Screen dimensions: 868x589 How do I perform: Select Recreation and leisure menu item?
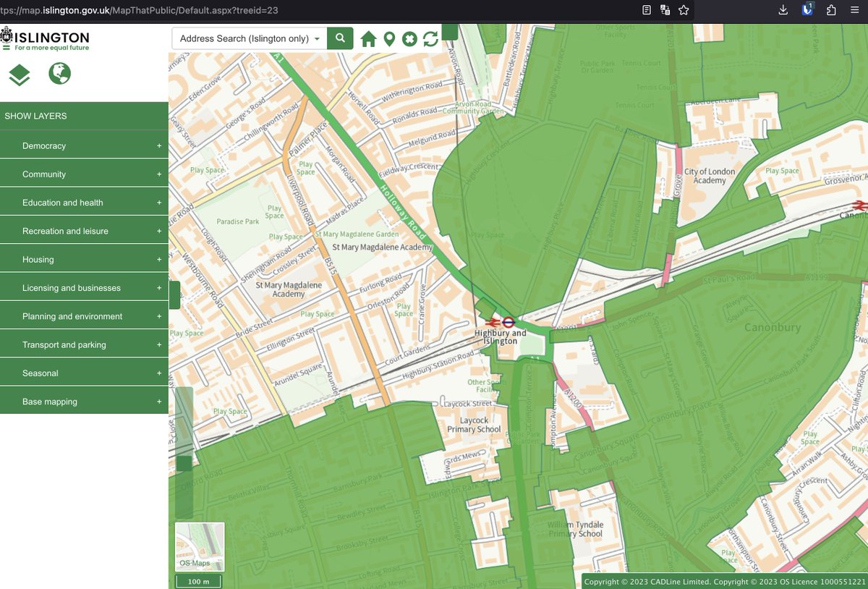point(84,231)
